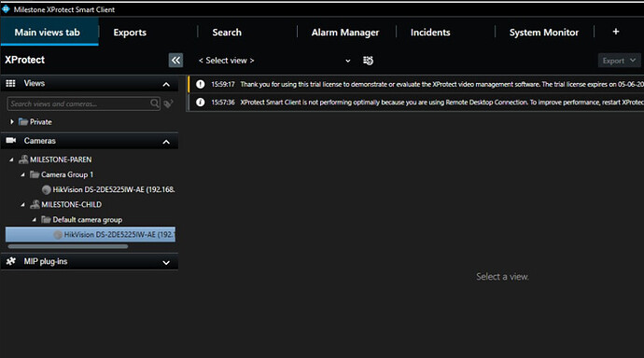Collapse the Default camera group node

point(35,220)
